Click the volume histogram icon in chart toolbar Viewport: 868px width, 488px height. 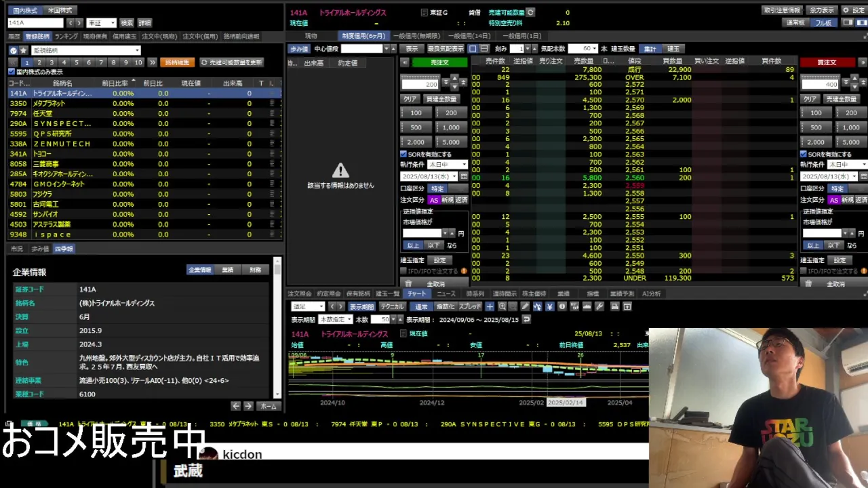click(587, 306)
